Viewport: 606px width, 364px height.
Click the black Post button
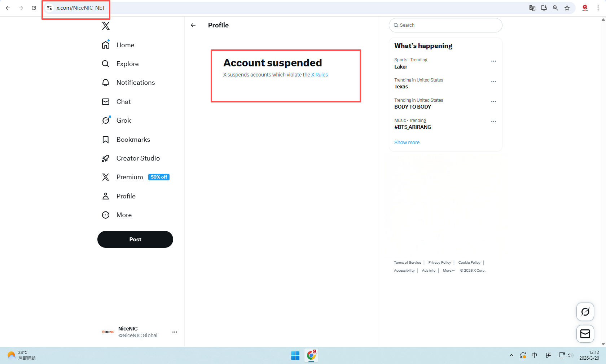135,240
